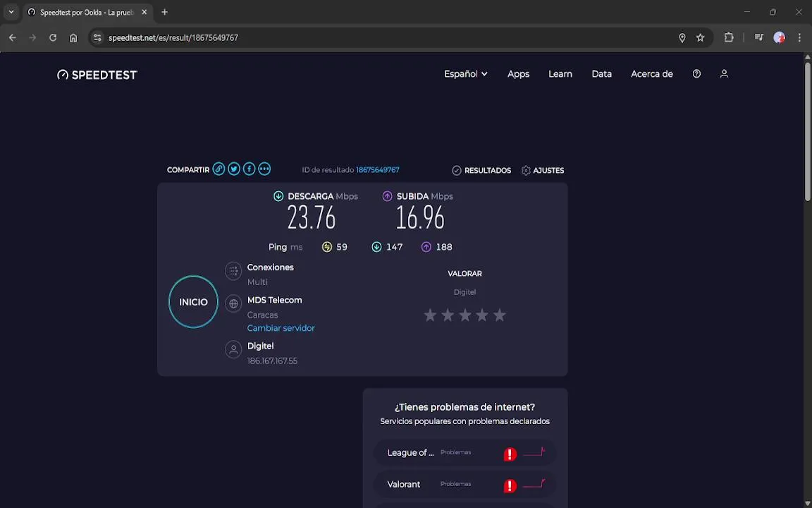The image size is (812, 508).
Task: Rate Digitel one star
Action: pos(430,315)
